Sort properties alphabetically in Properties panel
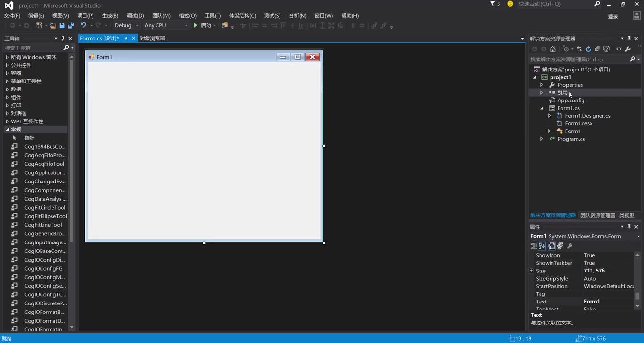 (x=542, y=246)
